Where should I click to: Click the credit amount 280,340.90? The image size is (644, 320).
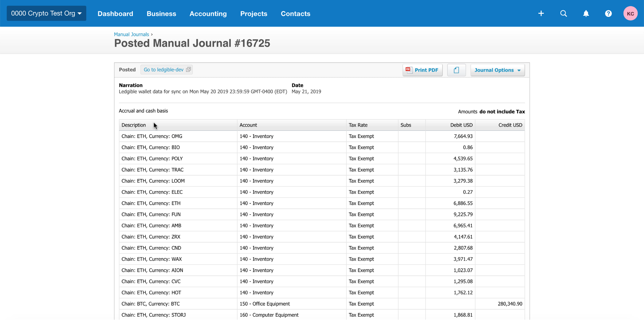click(x=510, y=304)
